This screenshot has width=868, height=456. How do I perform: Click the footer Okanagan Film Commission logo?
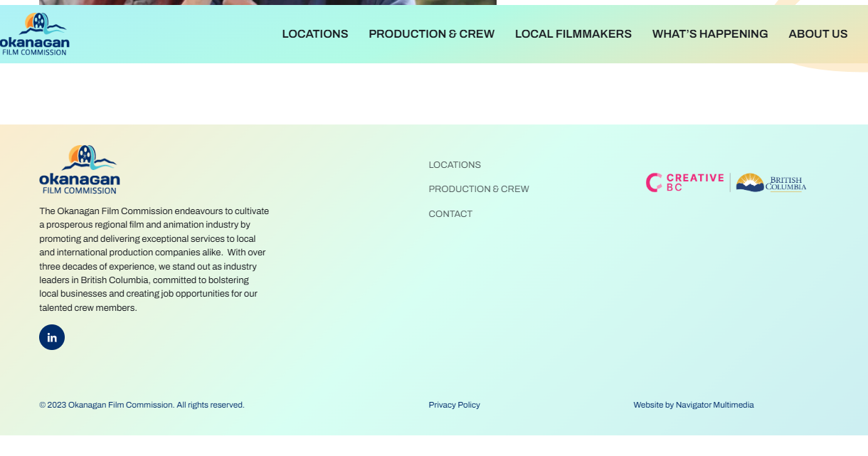pos(80,169)
